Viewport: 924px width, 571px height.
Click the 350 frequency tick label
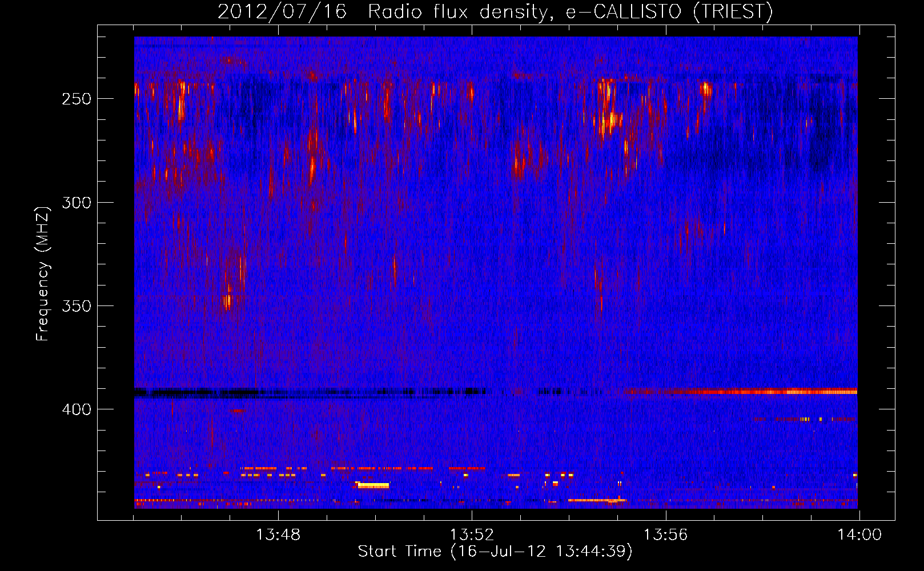[77, 306]
